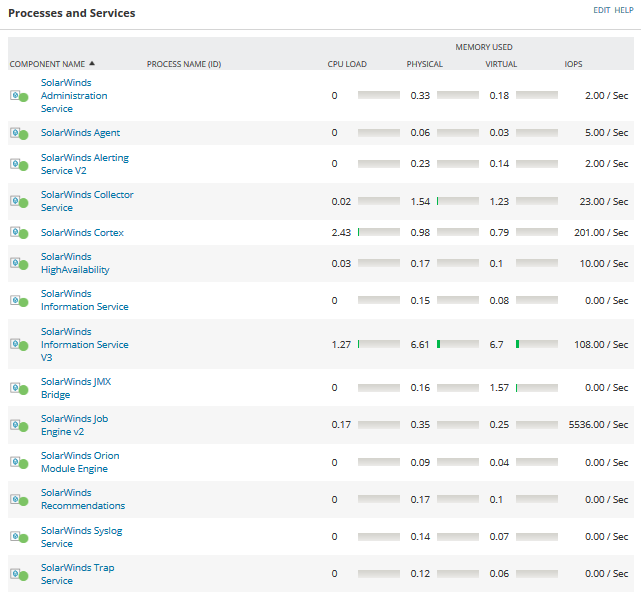Click status icon for SolarWinds Alerting Service V2
The width and height of the screenshot is (641, 600).
coord(19,164)
